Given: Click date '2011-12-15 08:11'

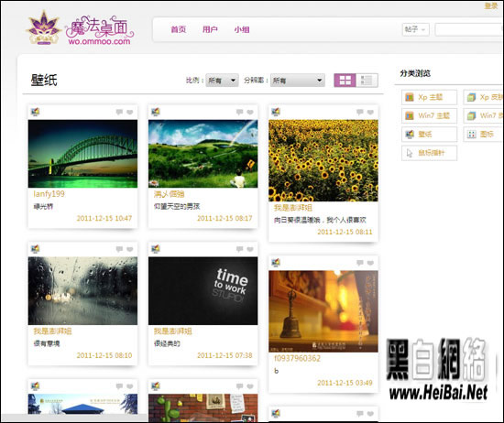Looking at the screenshot, I should pos(345,232).
